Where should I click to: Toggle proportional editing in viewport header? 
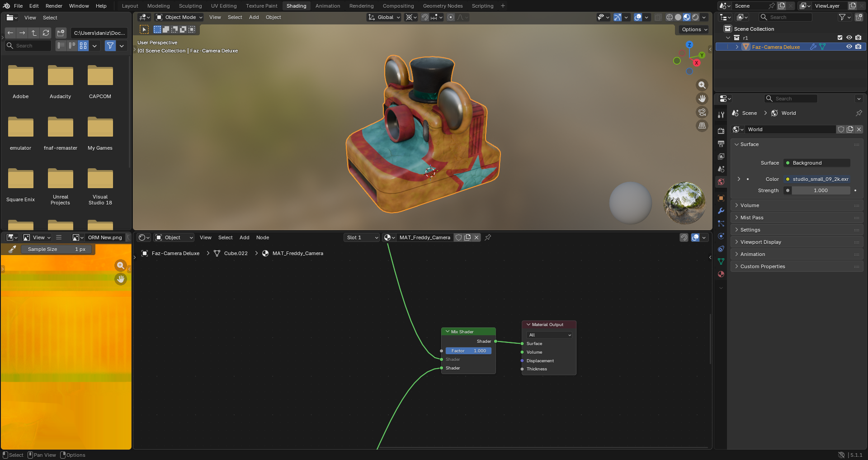[451, 17]
